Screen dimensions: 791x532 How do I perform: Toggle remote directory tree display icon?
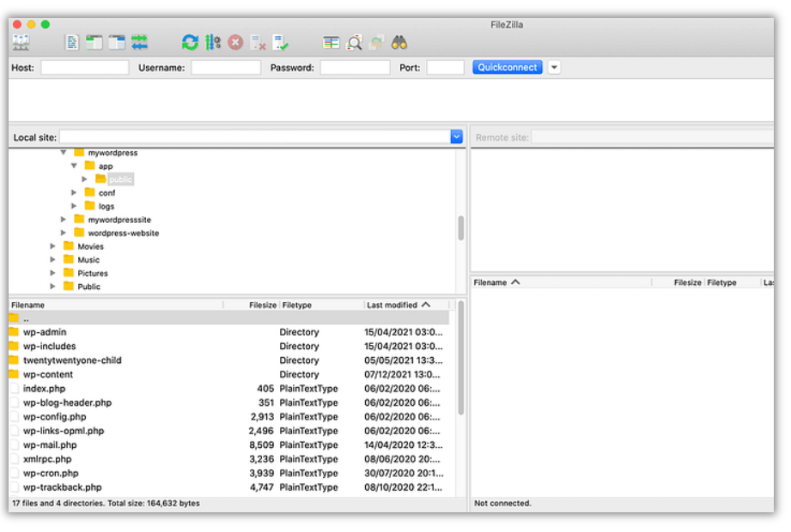117,42
